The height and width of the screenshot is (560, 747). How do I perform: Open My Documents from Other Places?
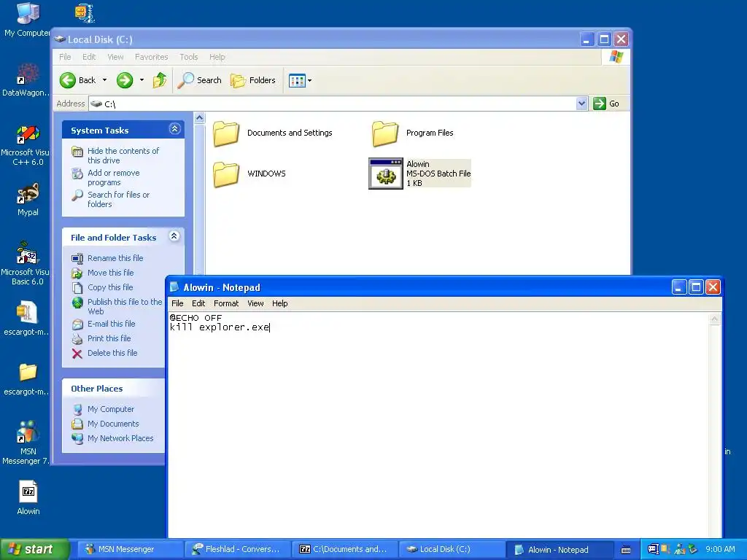(113, 424)
